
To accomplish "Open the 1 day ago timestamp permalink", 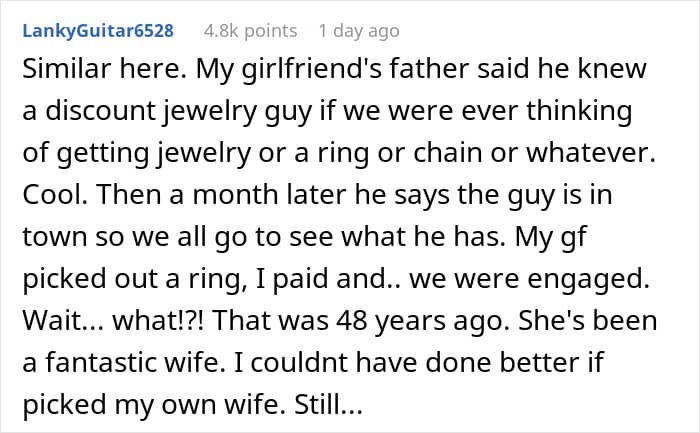I will point(359,31).
